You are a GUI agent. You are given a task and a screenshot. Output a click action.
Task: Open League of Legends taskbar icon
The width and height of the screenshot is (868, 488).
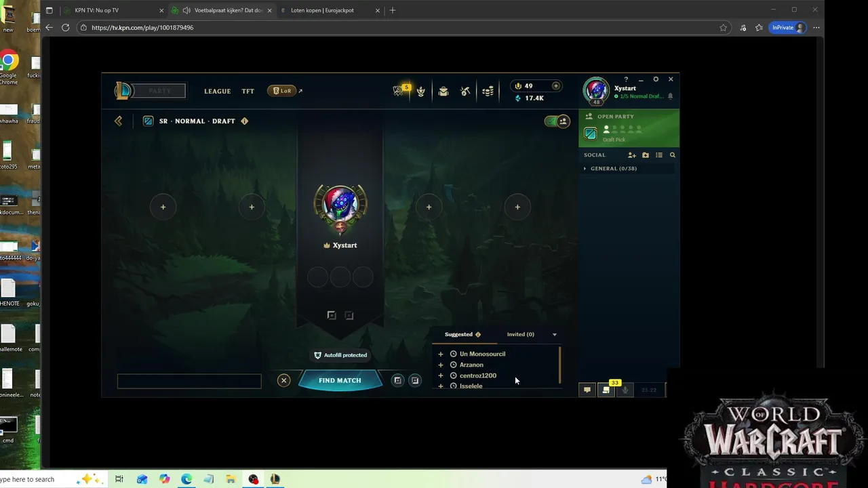tap(275, 479)
